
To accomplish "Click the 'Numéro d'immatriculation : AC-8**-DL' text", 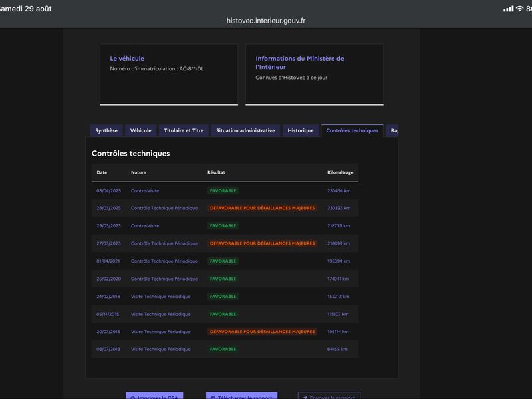I will click(x=157, y=69).
